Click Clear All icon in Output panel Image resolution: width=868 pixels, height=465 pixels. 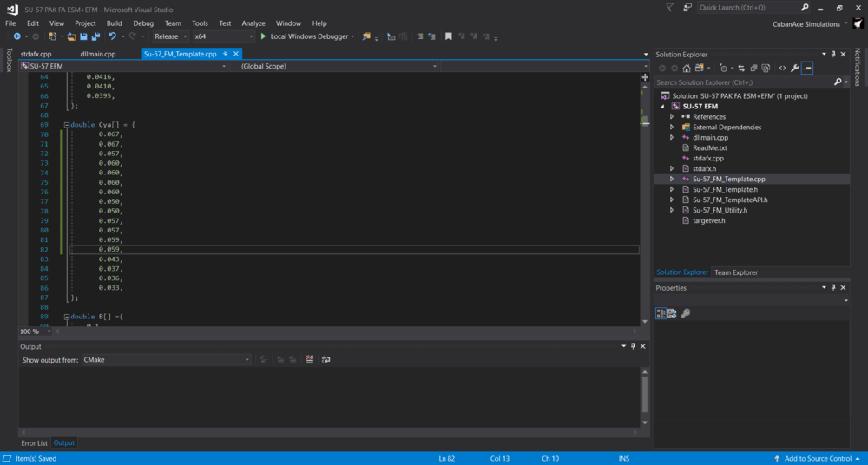pyautogui.click(x=310, y=360)
